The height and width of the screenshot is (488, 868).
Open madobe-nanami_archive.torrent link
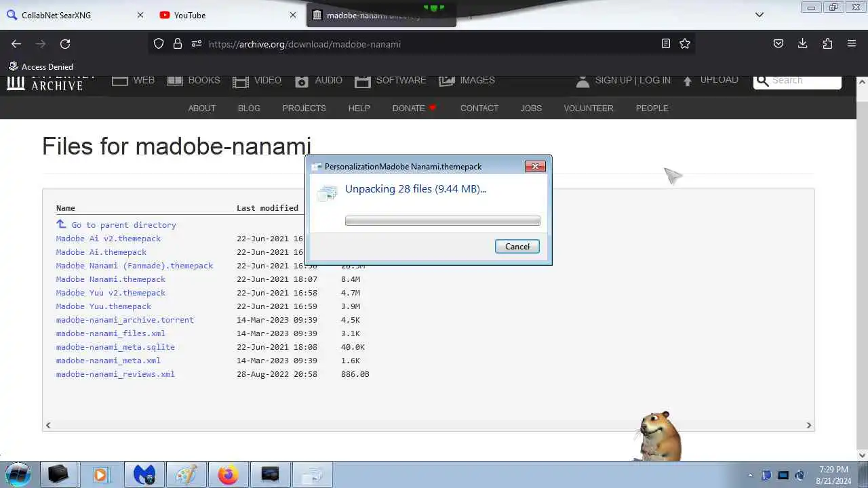click(x=125, y=320)
